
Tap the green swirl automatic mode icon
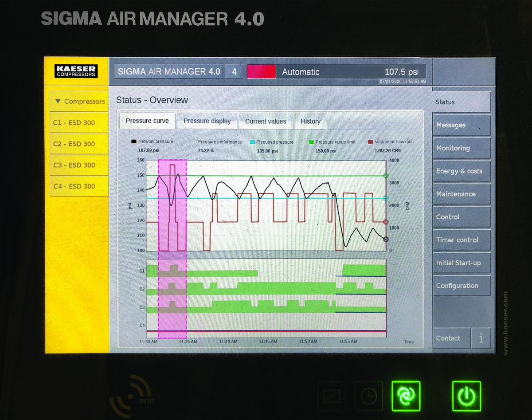click(x=406, y=396)
